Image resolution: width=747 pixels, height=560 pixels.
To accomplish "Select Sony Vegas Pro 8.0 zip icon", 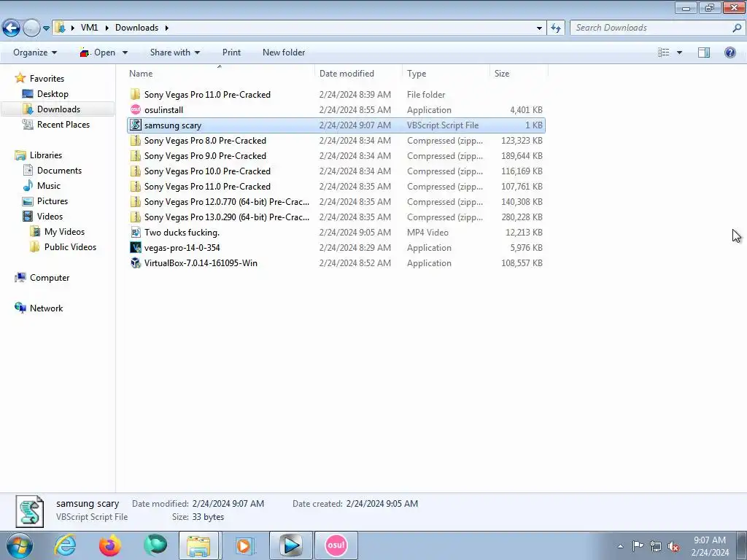I will click(x=136, y=141).
